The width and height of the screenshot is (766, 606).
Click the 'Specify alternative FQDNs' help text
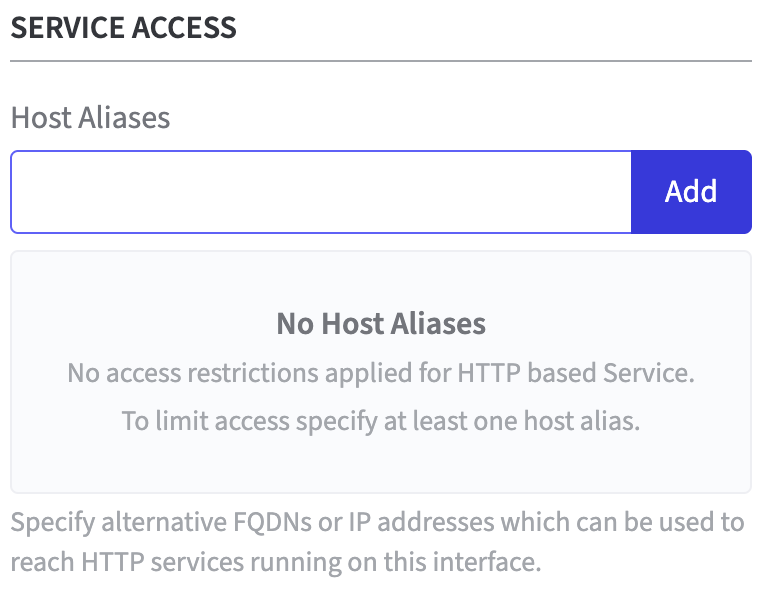pyautogui.click(x=377, y=522)
